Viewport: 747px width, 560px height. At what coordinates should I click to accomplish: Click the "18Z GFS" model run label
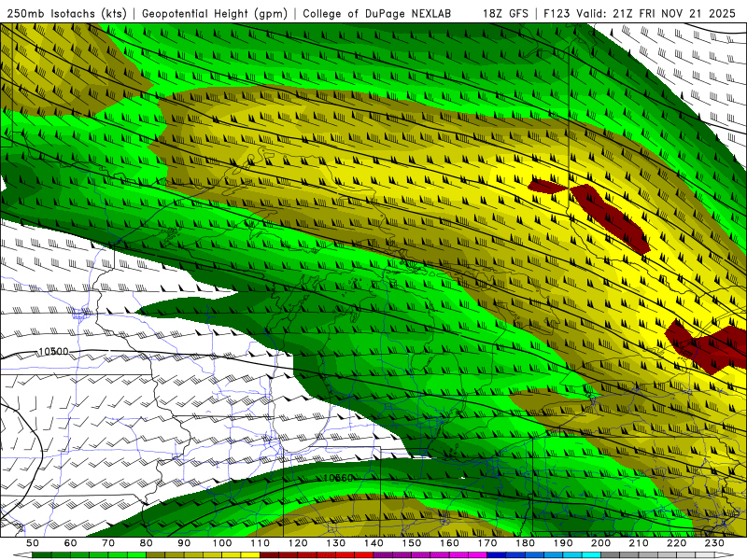505,14
